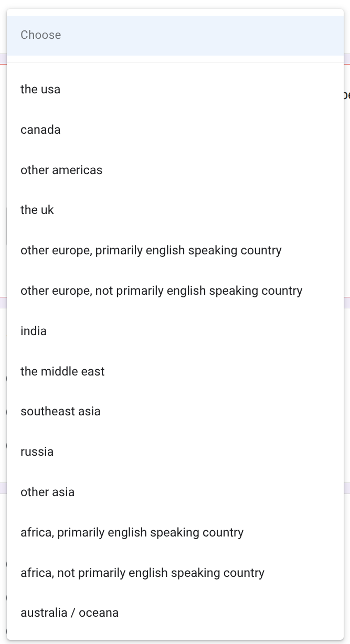Image resolution: width=350 pixels, height=644 pixels.
Task: Pick 'southeast asia' from the options
Action: [x=60, y=411]
